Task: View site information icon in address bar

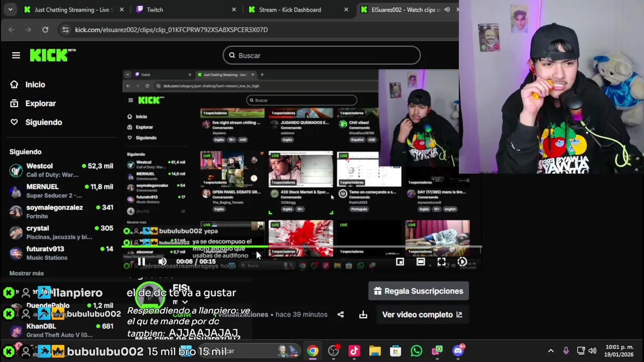Action: pyautogui.click(x=65, y=30)
